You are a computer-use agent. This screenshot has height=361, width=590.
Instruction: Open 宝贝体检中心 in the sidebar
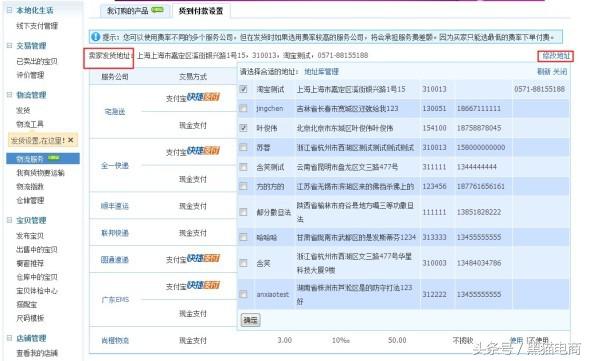37,290
